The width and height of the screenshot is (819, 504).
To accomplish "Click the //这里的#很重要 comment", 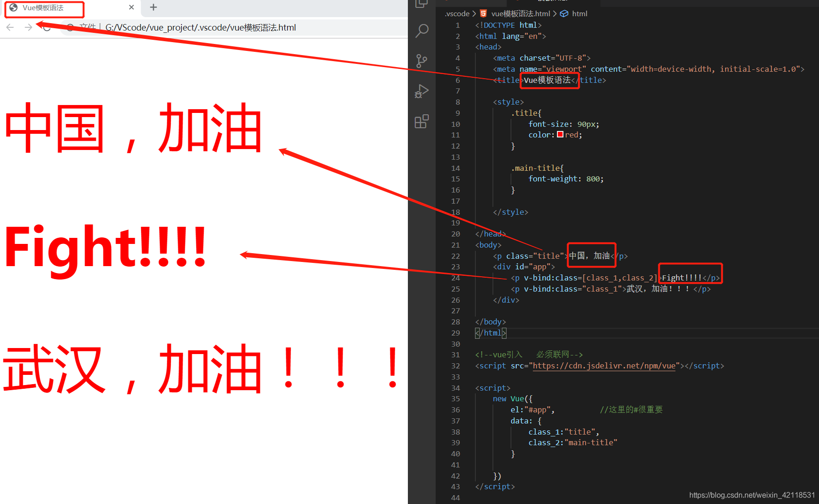I will coord(631,410).
